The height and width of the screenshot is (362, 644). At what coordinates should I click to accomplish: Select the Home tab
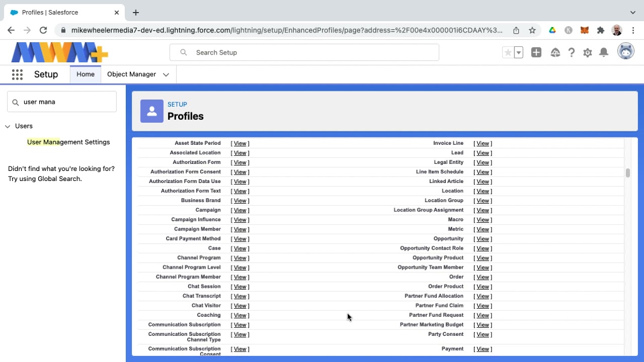(86, 74)
